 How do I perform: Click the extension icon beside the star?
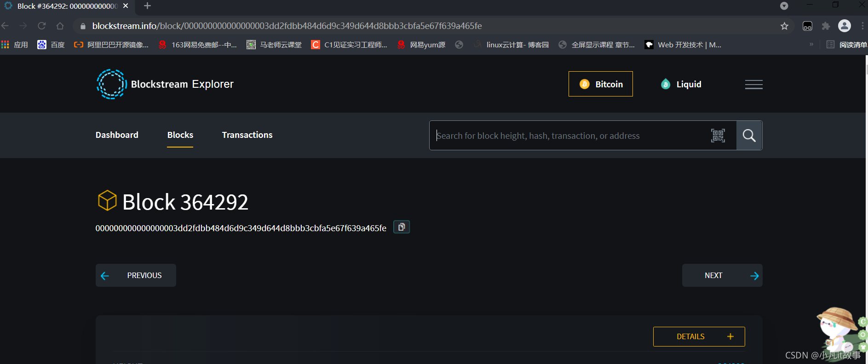click(x=807, y=26)
